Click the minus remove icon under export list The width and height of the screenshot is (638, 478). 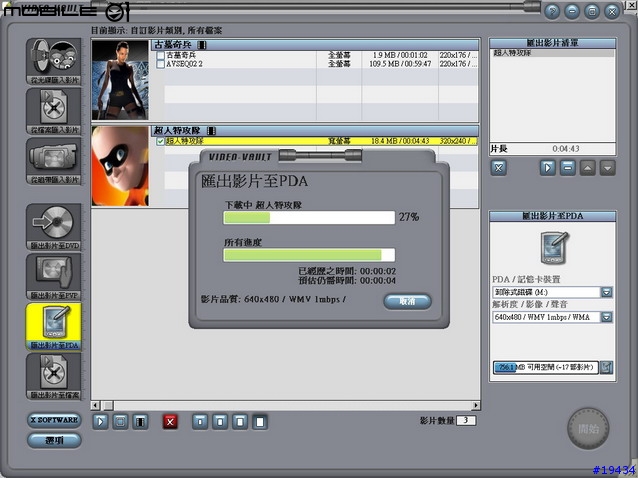[568, 168]
